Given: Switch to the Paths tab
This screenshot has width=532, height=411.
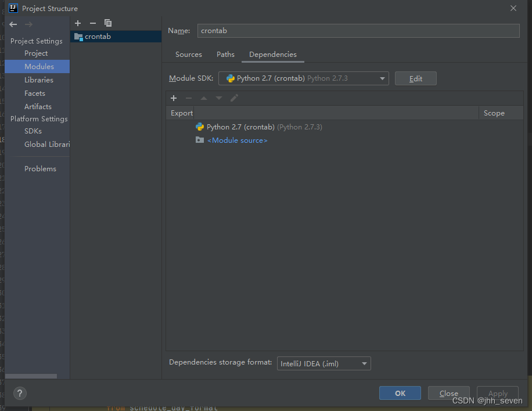Looking at the screenshot, I should tap(225, 54).
